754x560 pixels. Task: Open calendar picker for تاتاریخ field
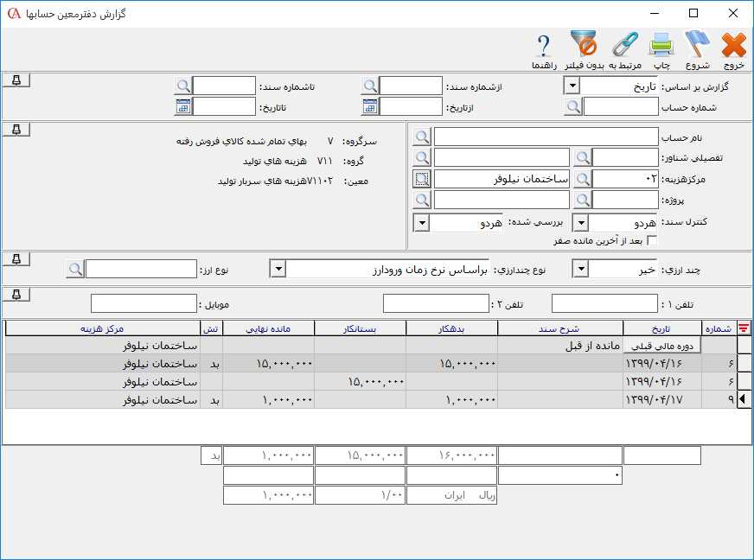182,106
